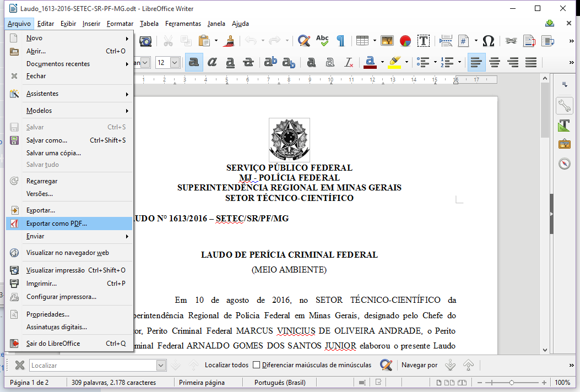This screenshot has width=580, height=392.
Task: Open Find & Replace toolbar icon
Action: pos(304,41)
